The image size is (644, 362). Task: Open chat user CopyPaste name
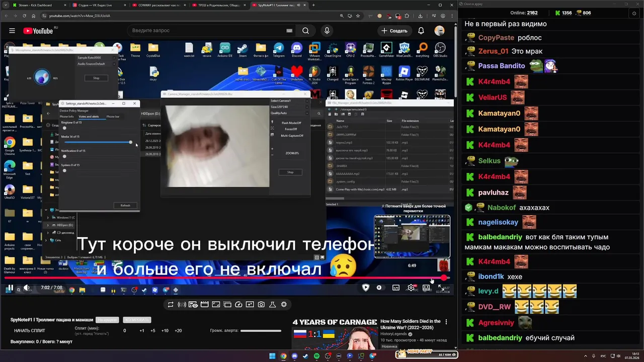click(496, 38)
